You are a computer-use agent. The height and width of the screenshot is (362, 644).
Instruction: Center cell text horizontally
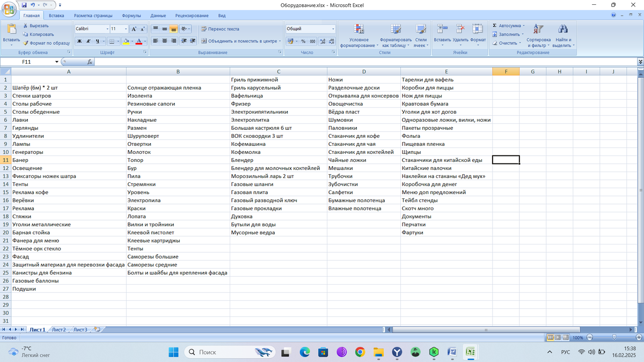pos(164,41)
